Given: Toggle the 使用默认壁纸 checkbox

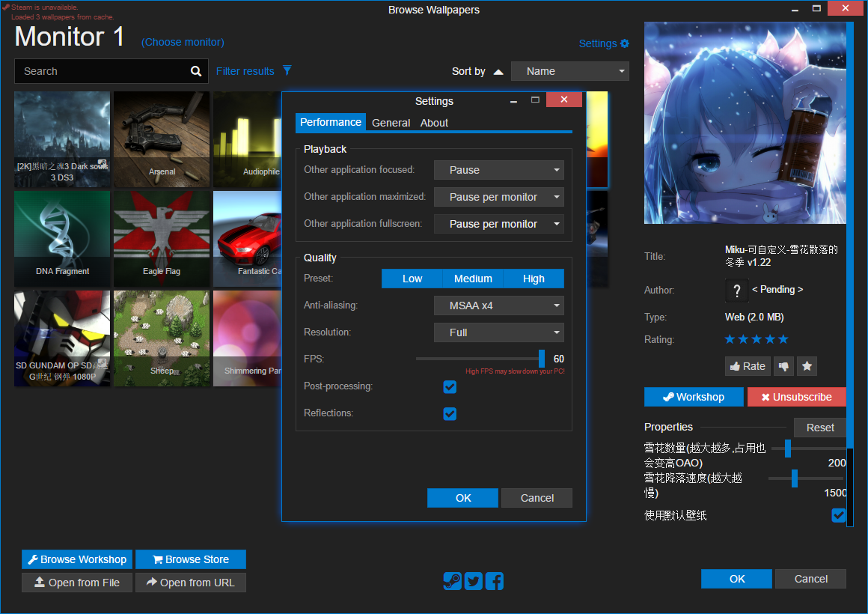Looking at the screenshot, I should coord(838,515).
